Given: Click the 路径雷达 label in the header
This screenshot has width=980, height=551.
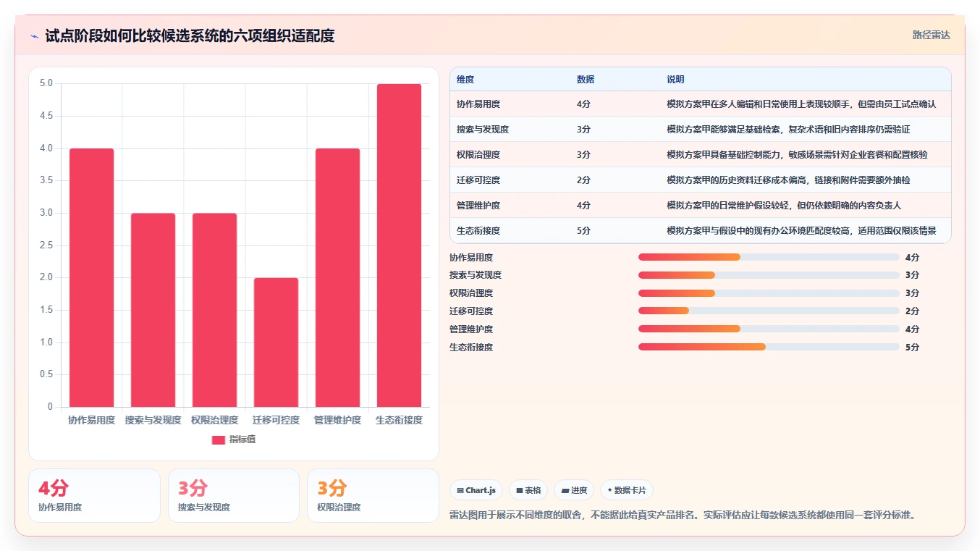Looking at the screenshot, I should (x=931, y=35).
